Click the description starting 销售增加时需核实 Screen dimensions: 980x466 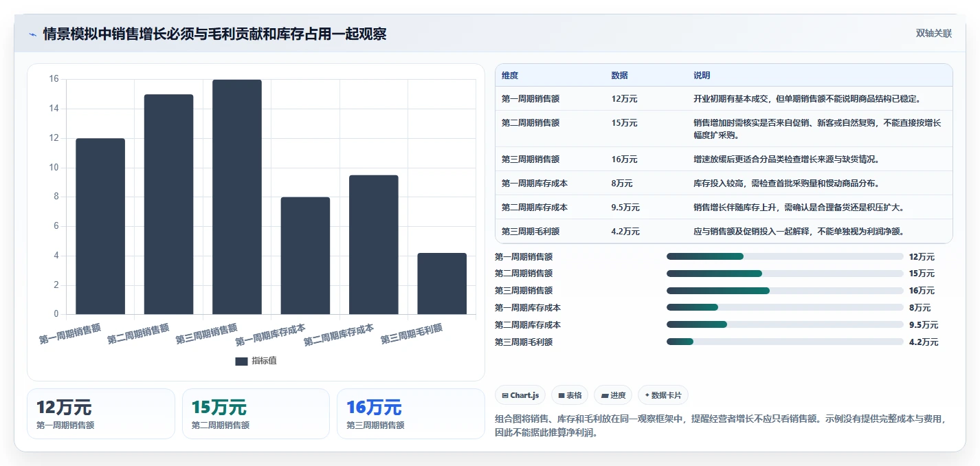click(817, 129)
